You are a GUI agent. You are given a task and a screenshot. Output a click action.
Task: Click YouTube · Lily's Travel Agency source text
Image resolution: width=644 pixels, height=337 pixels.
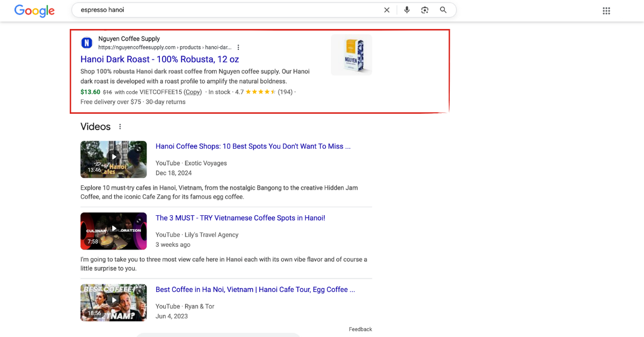(x=197, y=235)
